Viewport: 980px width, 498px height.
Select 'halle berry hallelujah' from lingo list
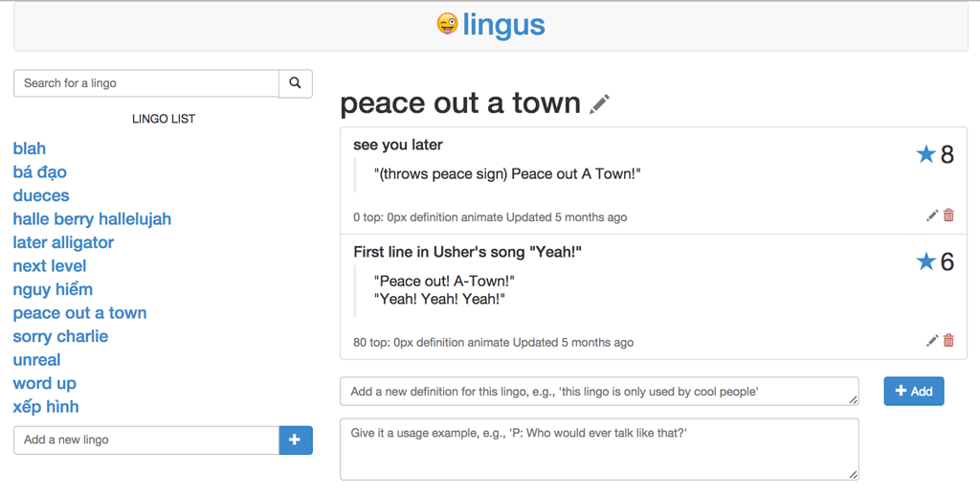92,219
